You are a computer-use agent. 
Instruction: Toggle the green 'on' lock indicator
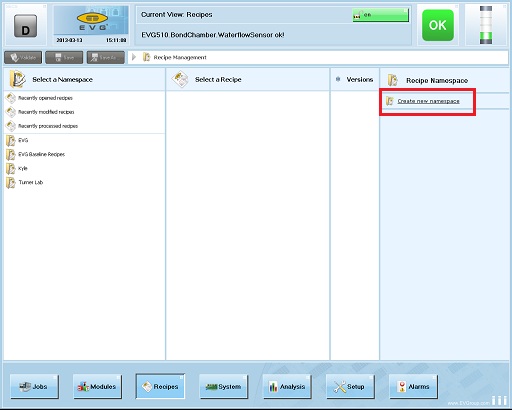tap(380, 15)
